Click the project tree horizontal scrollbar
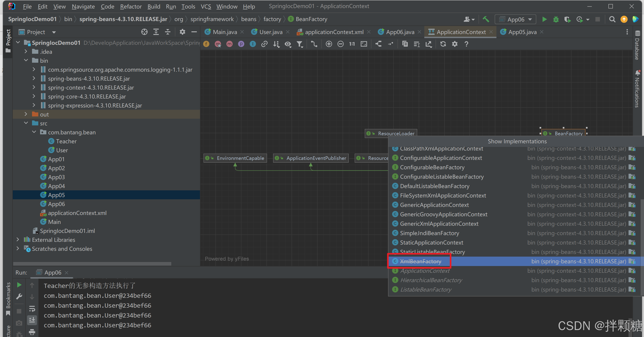 pyautogui.click(x=92, y=264)
